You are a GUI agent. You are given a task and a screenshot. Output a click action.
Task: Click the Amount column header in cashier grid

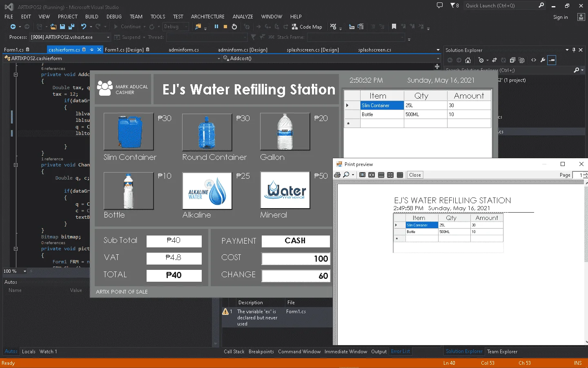tap(469, 96)
